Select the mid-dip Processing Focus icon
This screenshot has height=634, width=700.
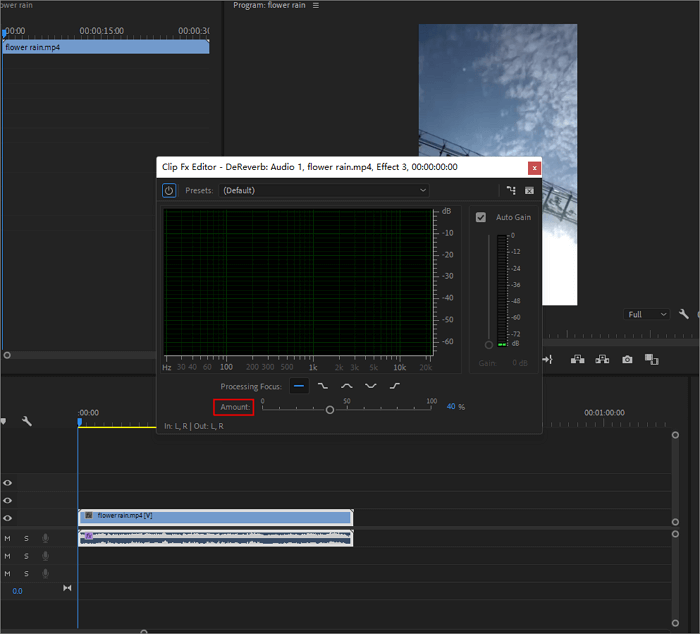tap(371, 386)
